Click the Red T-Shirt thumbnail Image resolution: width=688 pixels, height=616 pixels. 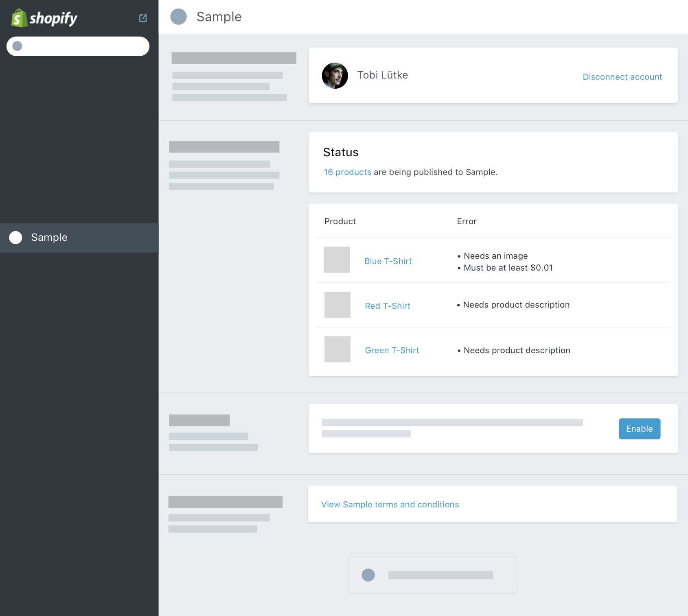pyautogui.click(x=337, y=305)
